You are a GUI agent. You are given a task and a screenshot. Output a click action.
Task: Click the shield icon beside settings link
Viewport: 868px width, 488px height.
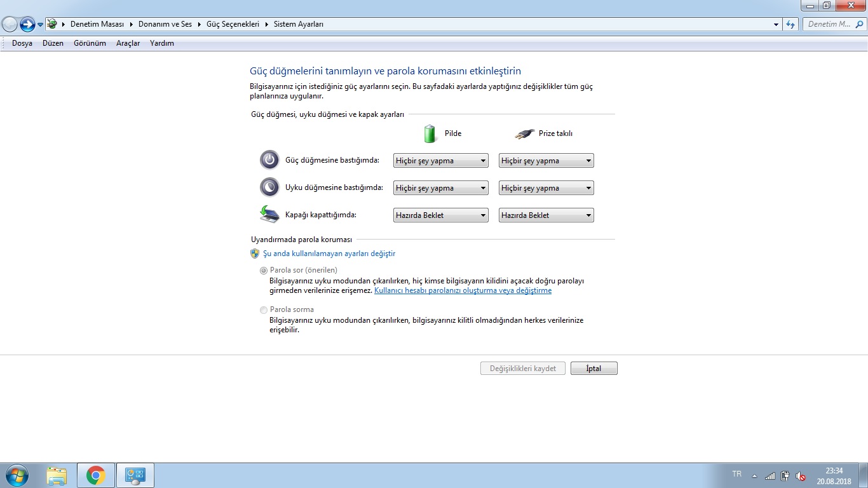(x=255, y=254)
